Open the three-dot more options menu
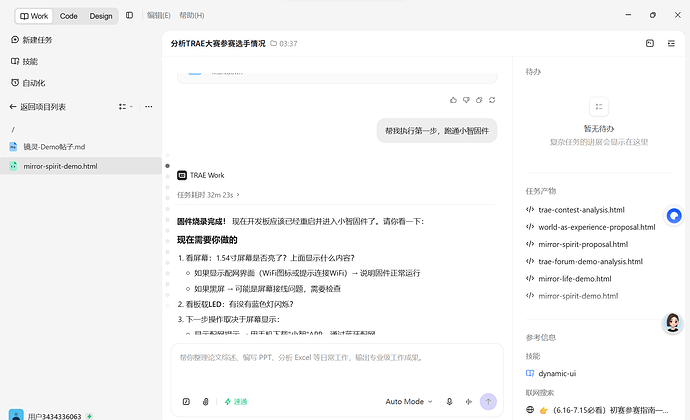690x420 pixels. click(149, 107)
